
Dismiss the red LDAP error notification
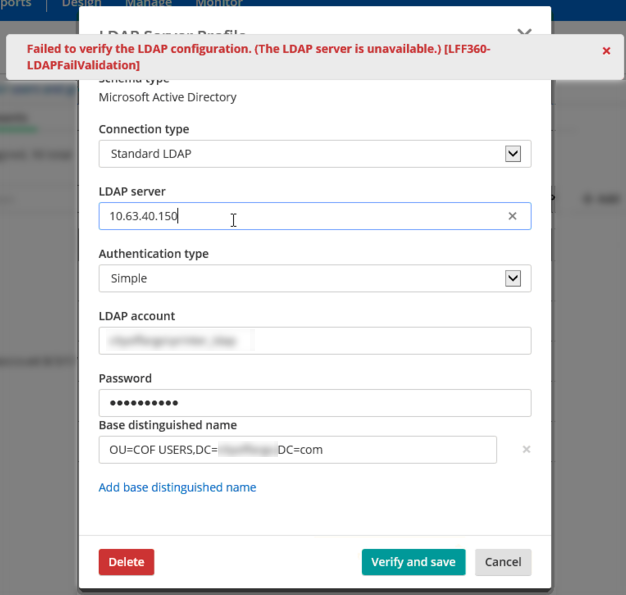[x=606, y=50]
